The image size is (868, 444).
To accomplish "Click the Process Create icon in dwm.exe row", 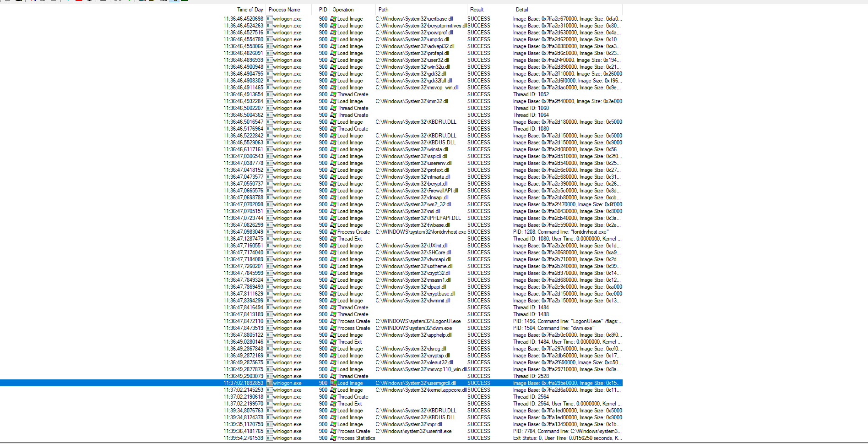I will coord(333,328).
